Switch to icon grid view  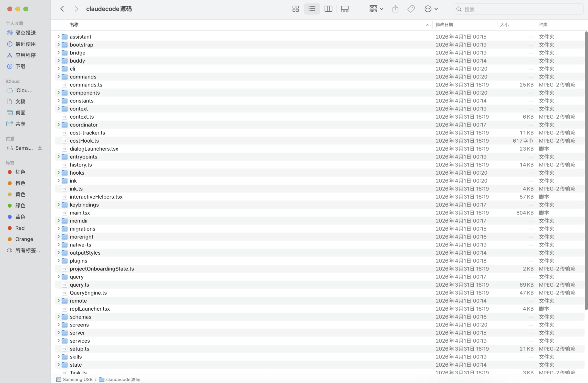pyautogui.click(x=295, y=9)
